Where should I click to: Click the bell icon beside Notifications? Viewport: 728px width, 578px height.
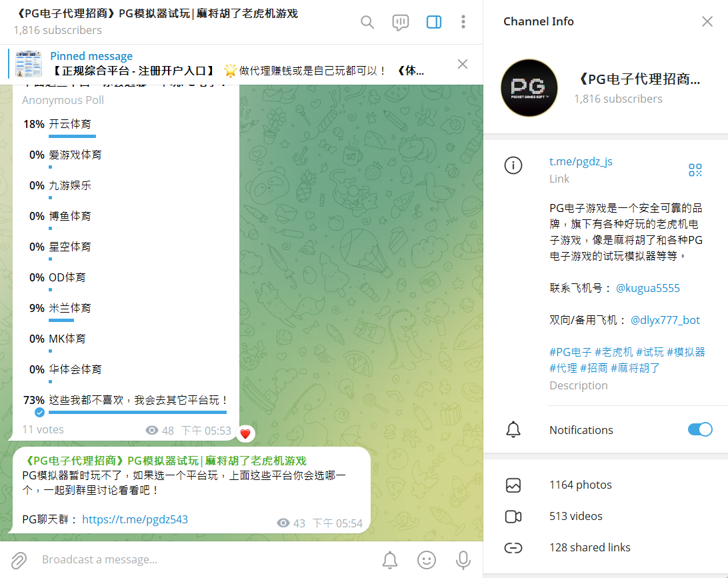[x=513, y=429]
